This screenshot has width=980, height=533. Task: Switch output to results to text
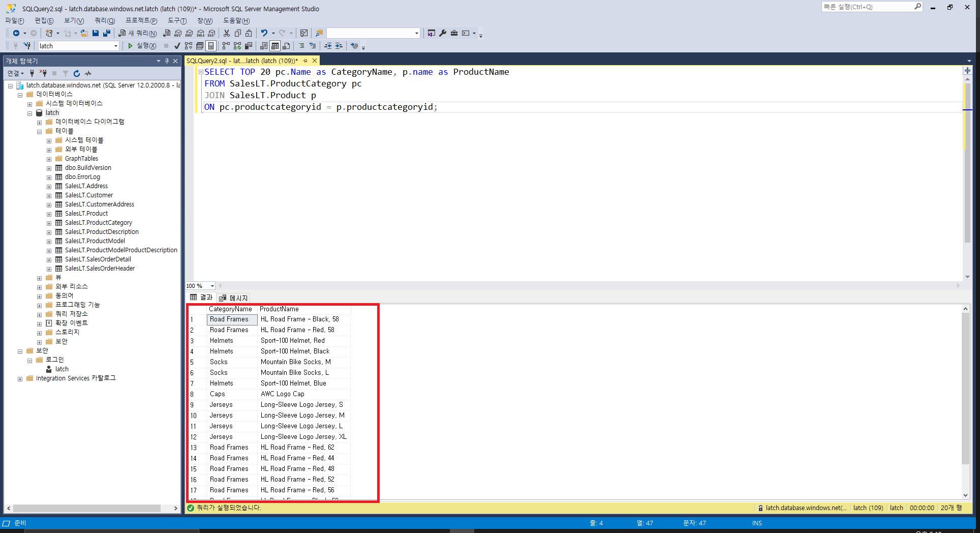pos(264,46)
